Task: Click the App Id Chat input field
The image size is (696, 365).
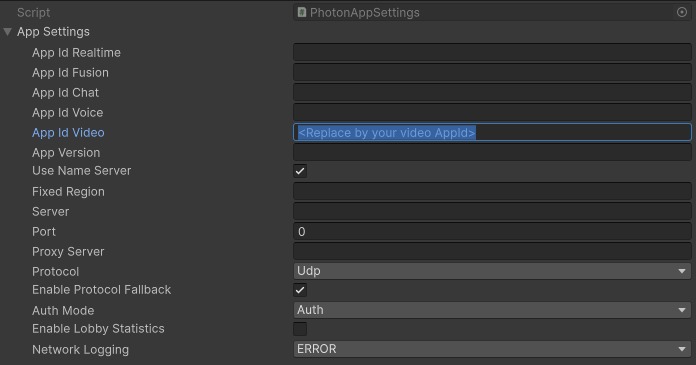Action: 492,92
